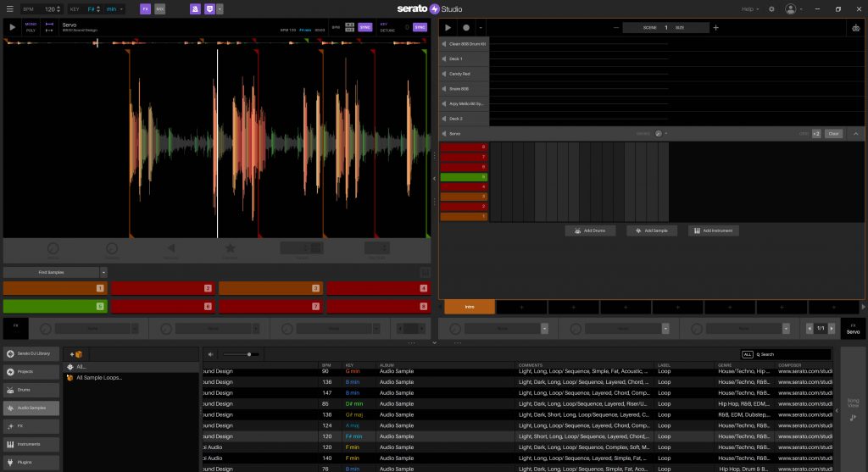Add a scene after Intro with plus
This screenshot has width=868, height=472.
pyautogui.click(x=521, y=307)
